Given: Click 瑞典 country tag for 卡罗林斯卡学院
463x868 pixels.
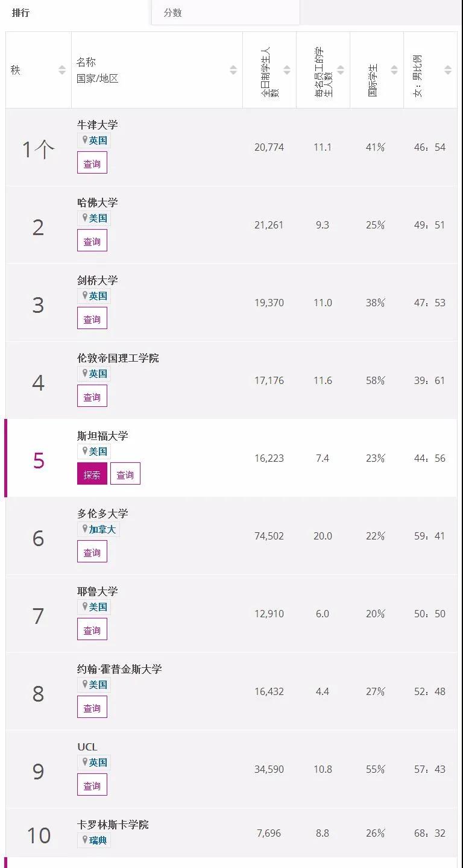Looking at the screenshot, I should [x=98, y=840].
